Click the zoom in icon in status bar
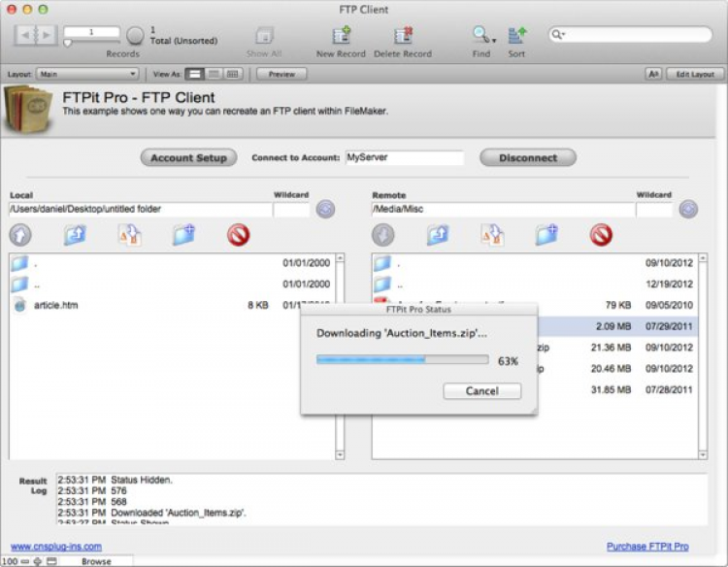The image size is (728, 567). click(38, 561)
